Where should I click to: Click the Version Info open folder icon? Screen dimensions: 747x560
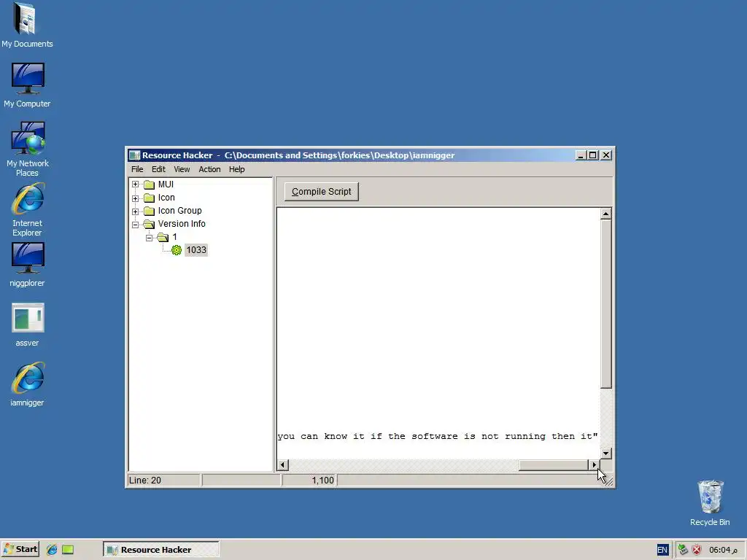(150, 224)
